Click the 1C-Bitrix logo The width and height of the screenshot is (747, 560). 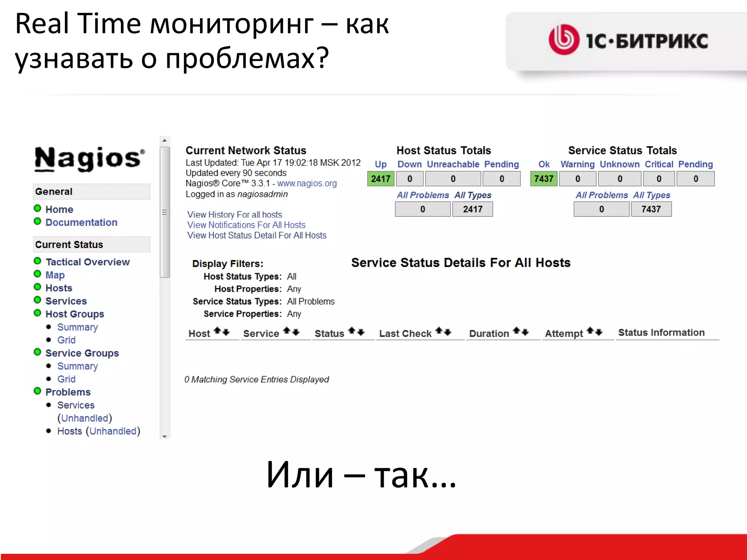[628, 40]
